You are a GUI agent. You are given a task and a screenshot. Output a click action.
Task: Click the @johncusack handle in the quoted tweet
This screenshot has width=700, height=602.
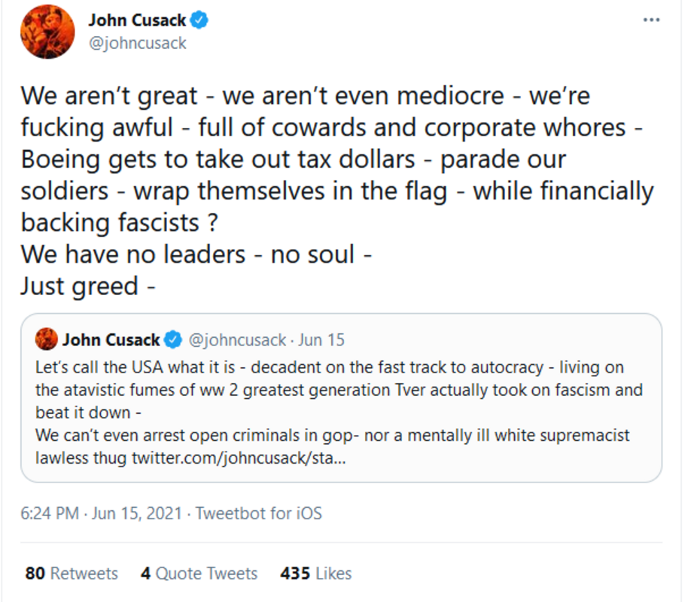[x=236, y=340]
